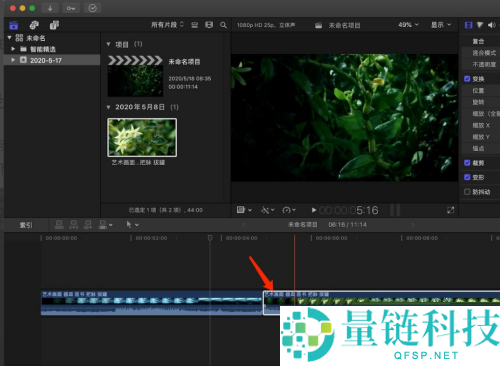Screen dimensions: 500x366
Task: Select the 智能精选 smart collections row
Action: pyautogui.click(x=52, y=49)
